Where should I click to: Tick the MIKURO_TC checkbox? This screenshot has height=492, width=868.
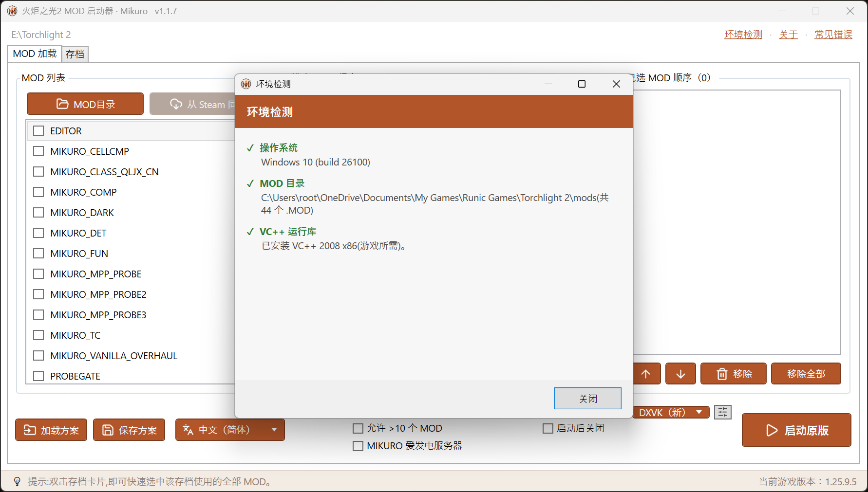[38, 335]
